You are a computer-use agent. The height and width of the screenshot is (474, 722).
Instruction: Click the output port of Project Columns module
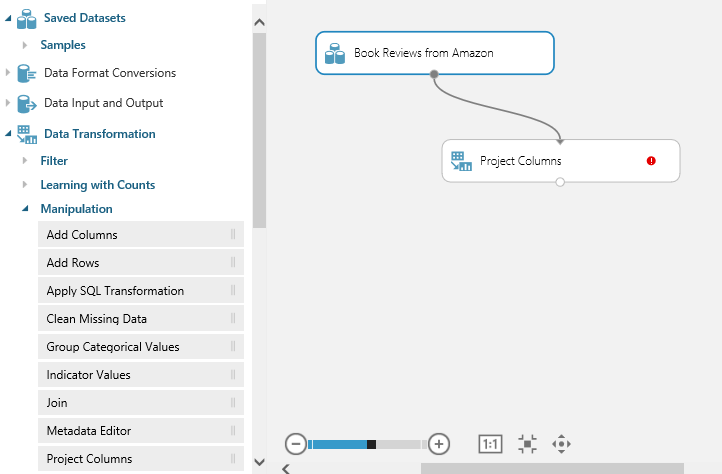click(560, 182)
